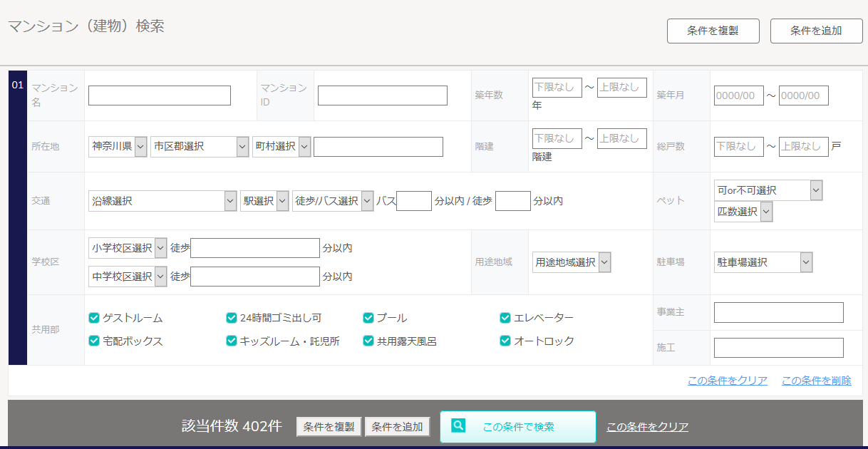Uncheck the エレベーター checkbox
868x449 pixels.
point(505,318)
